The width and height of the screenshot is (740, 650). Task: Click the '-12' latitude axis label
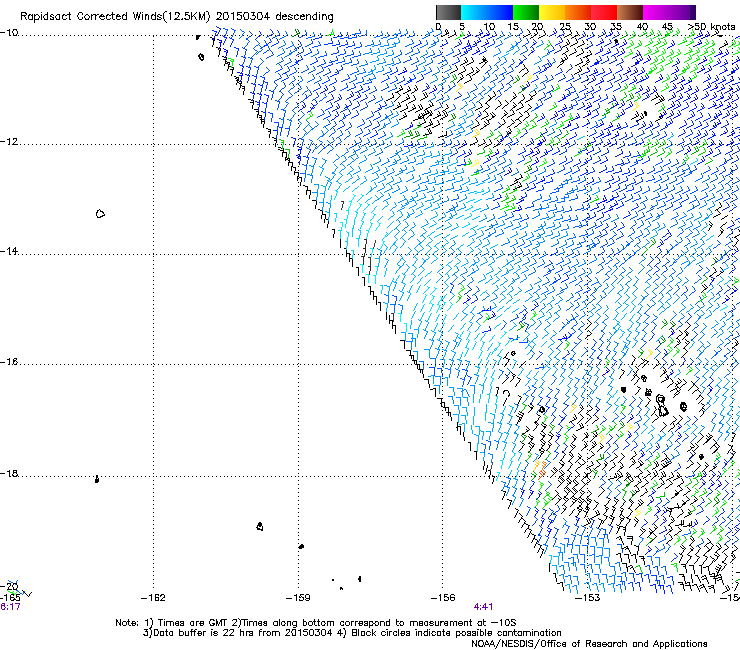[x=9, y=142]
